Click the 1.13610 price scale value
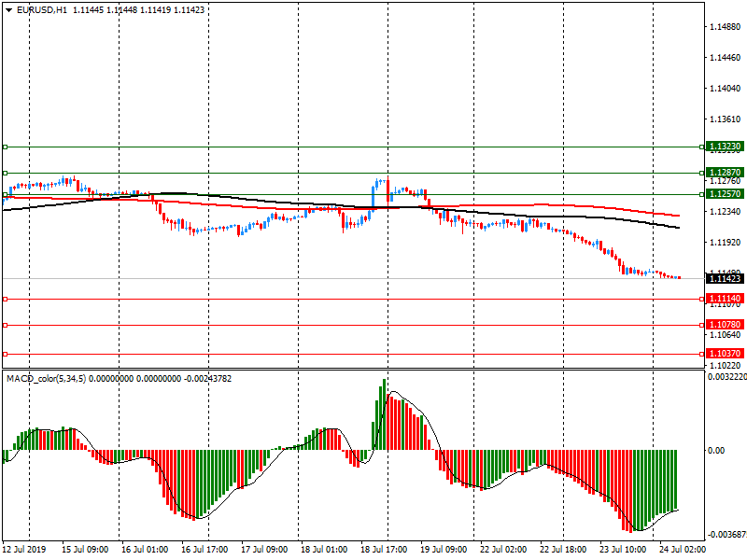747x560 pixels. pyautogui.click(x=726, y=119)
